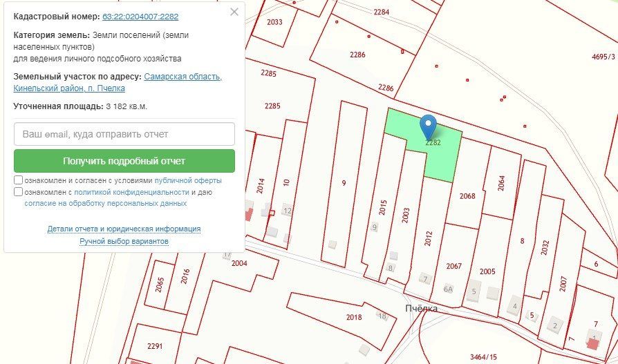
Task: Click the red building near parcel 2014
Action: pyautogui.click(x=249, y=215)
